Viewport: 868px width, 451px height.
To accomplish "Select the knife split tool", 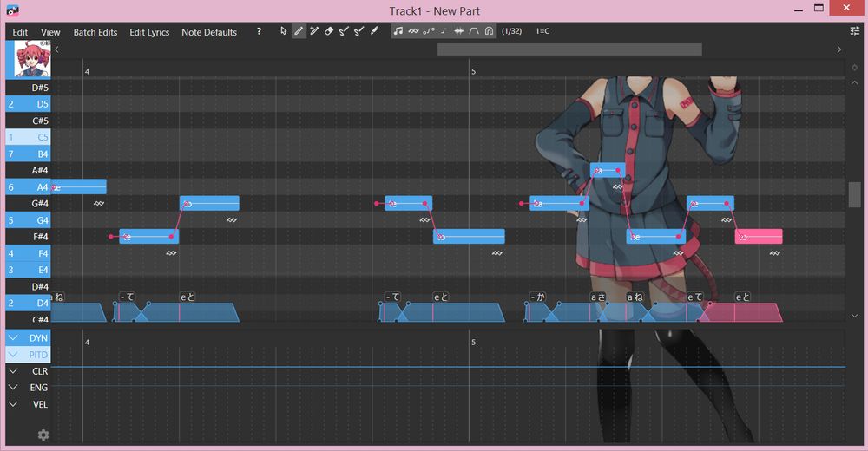I will point(374,31).
